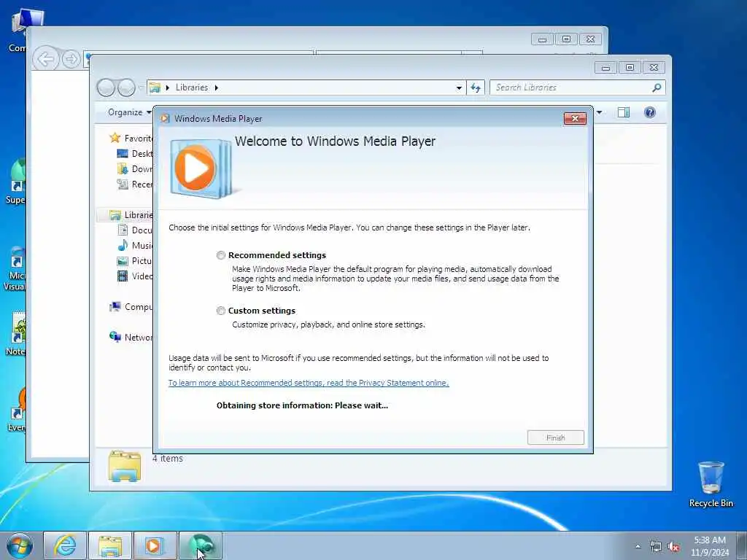Select Computer in the navigation pane

(131, 307)
